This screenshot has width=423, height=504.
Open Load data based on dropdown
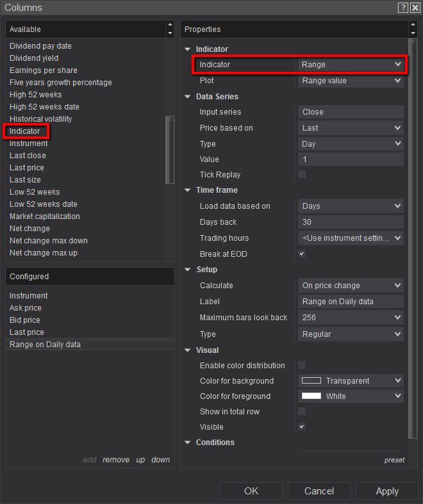351,206
